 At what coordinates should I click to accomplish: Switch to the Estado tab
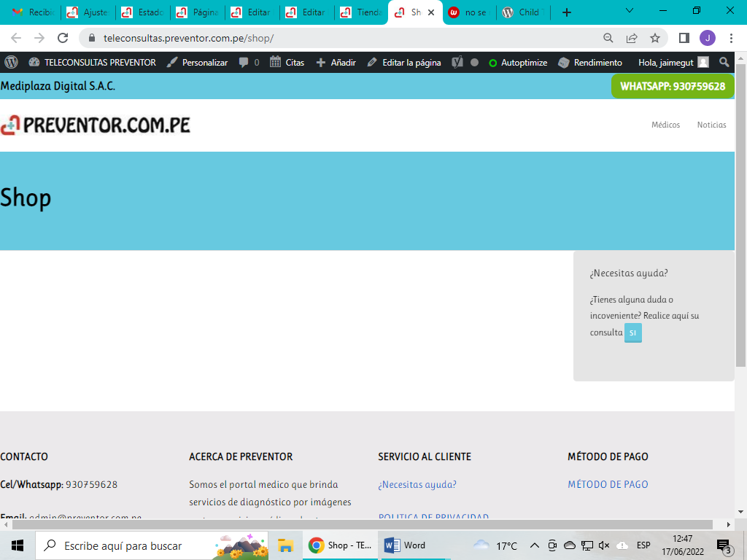click(x=143, y=12)
